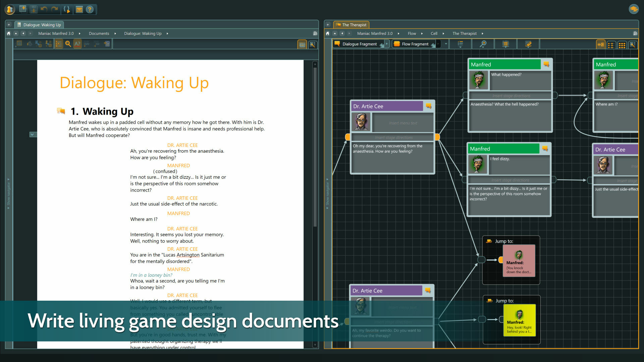Click the grid layout icon in right toolbar
Image resolution: width=644 pixels, height=362 pixels.
click(x=622, y=44)
